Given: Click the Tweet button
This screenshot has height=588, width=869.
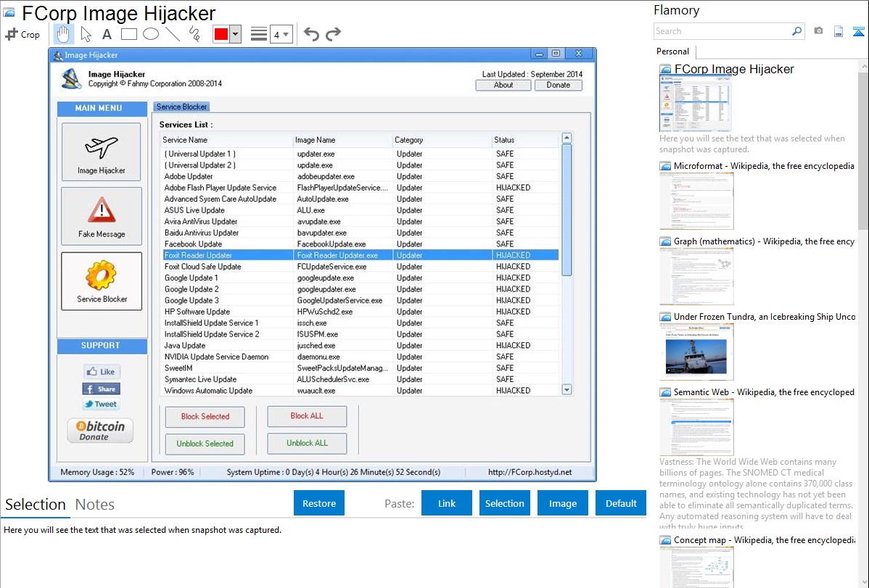Looking at the screenshot, I should tap(102, 404).
